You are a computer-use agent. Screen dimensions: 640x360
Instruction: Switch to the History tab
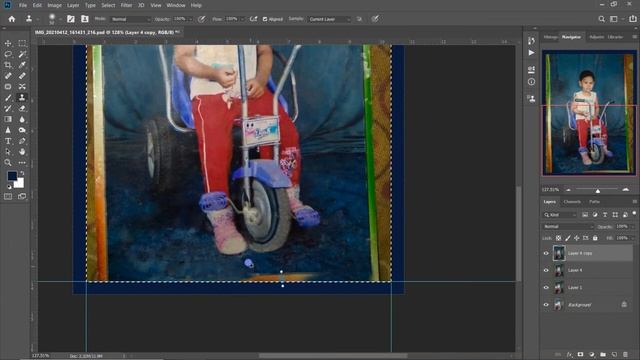point(550,37)
